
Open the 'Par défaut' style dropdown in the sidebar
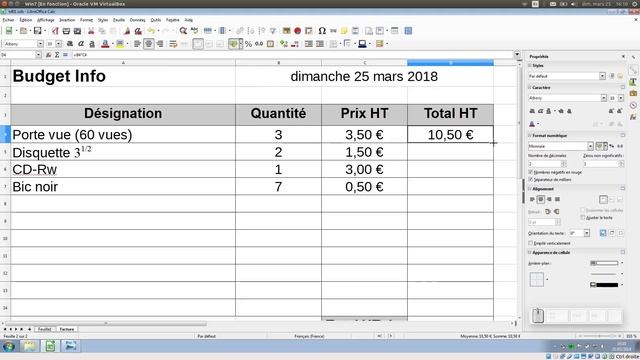(x=602, y=76)
